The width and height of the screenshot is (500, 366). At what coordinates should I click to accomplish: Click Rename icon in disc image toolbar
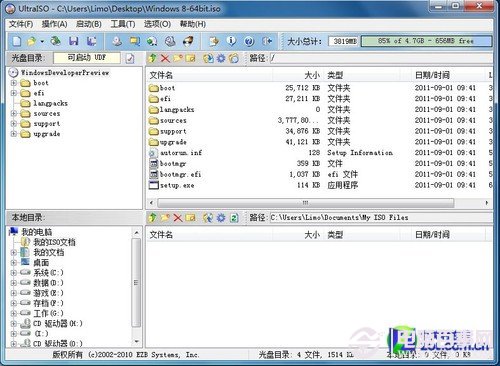[x=190, y=58]
